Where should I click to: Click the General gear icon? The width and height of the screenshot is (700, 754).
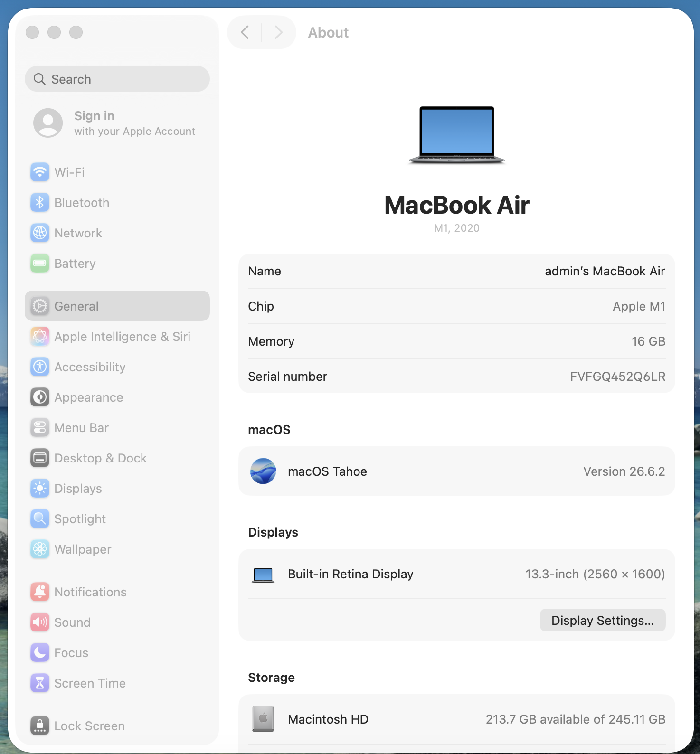[40, 306]
